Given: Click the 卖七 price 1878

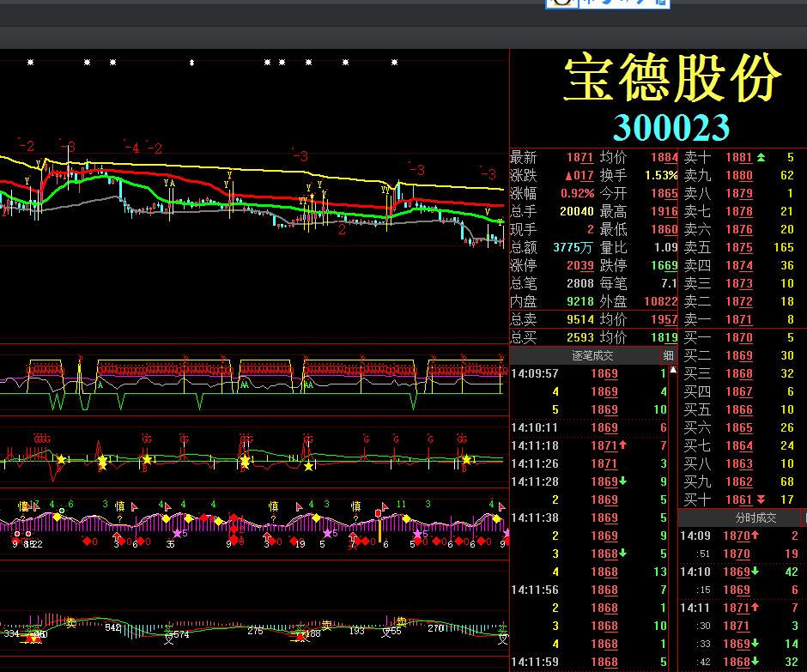Looking at the screenshot, I should coord(739,211).
